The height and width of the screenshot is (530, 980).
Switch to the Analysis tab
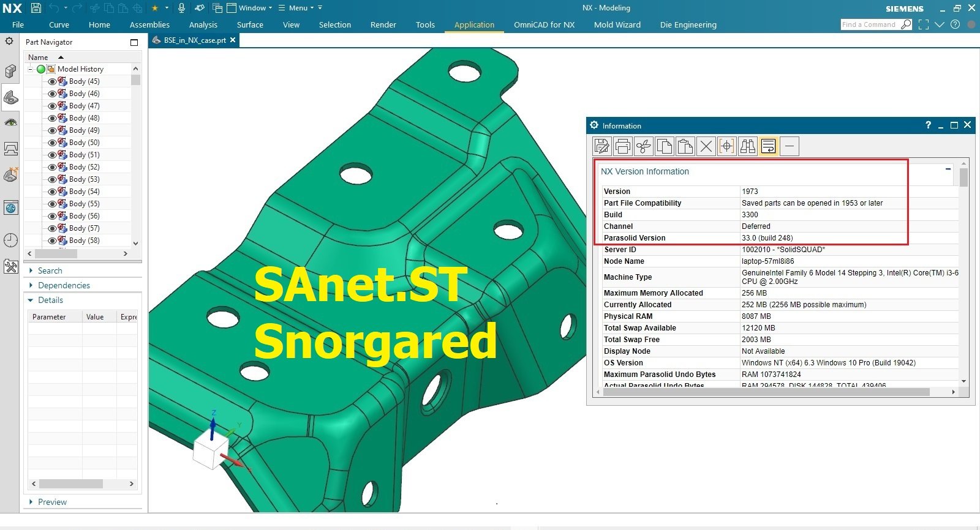(x=203, y=24)
